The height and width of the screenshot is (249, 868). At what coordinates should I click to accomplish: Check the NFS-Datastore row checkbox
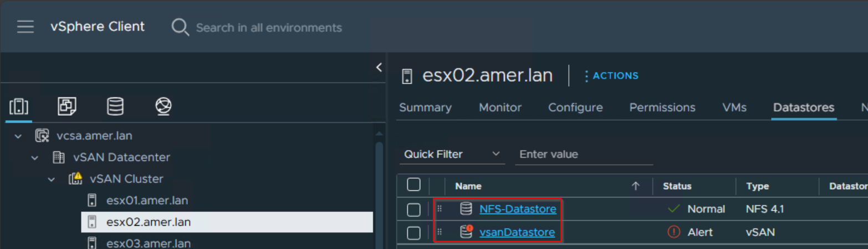point(413,210)
